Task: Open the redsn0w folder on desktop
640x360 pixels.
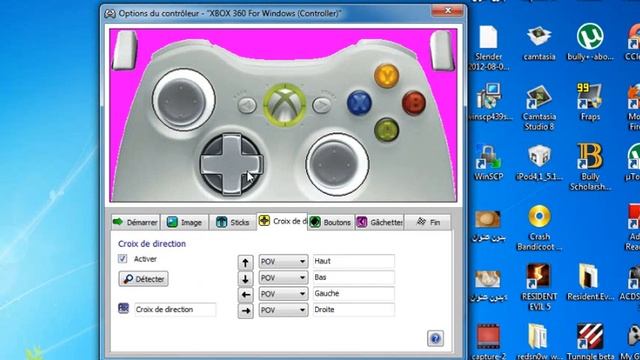Action: click(539, 342)
